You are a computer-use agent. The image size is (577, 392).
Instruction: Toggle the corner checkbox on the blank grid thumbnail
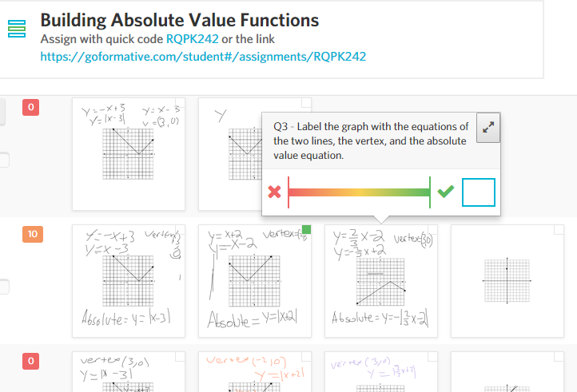pyautogui.click(x=559, y=229)
